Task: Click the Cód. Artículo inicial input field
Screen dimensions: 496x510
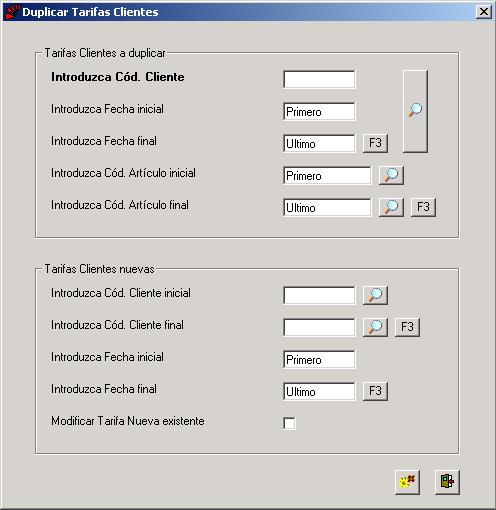Action: (327, 175)
